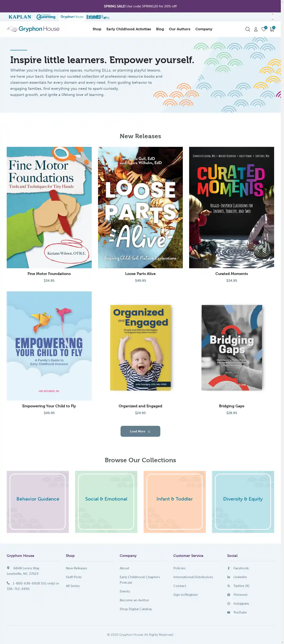Expand the Company navigation menu

203,29
